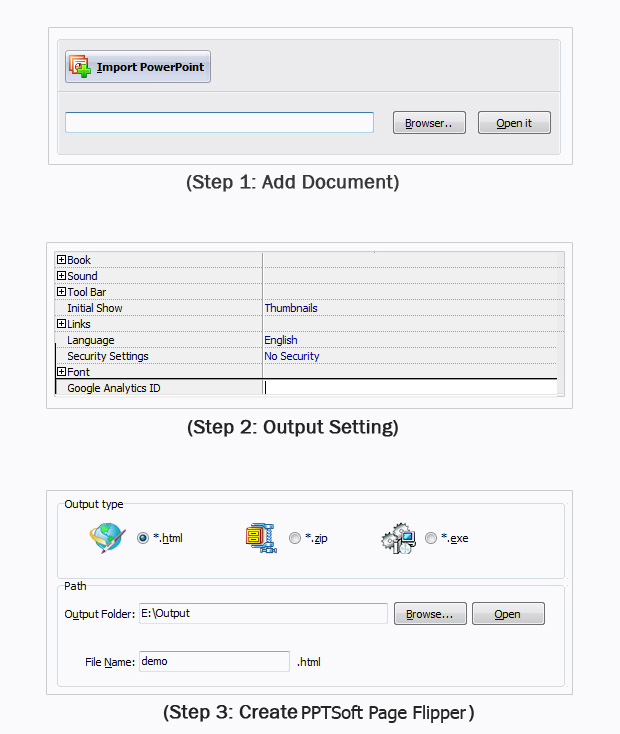Click the Font label in settings tree

click(78, 372)
